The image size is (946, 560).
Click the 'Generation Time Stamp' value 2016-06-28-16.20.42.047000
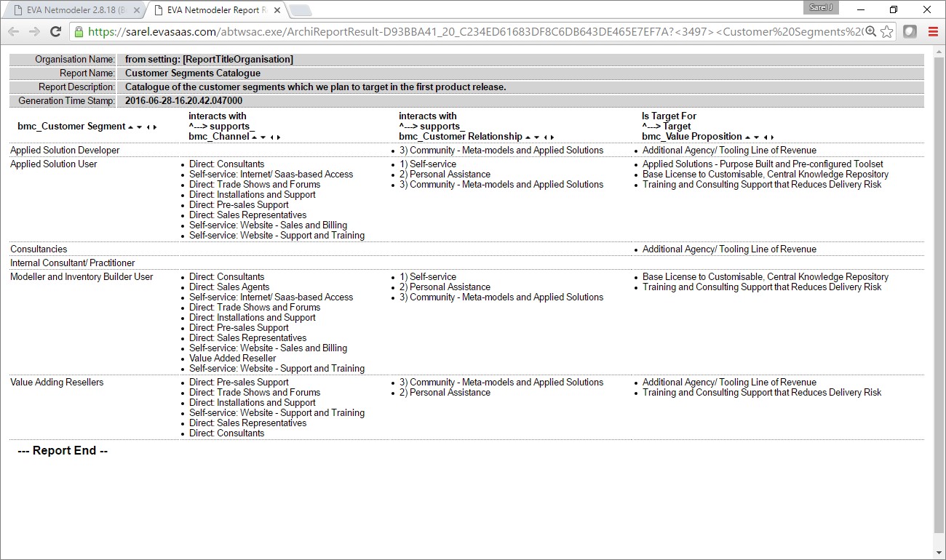[183, 101]
